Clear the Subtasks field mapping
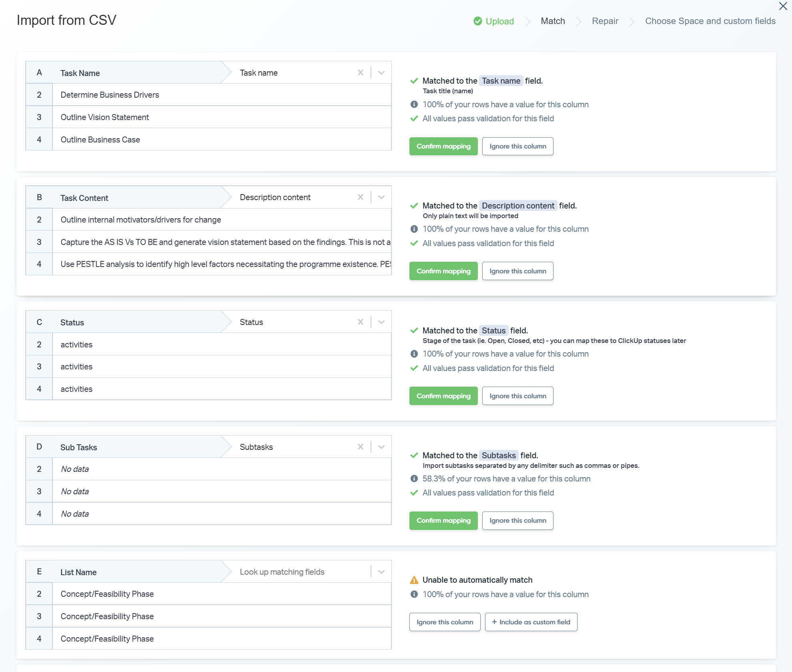The width and height of the screenshot is (792, 672). (x=361, y=447)
